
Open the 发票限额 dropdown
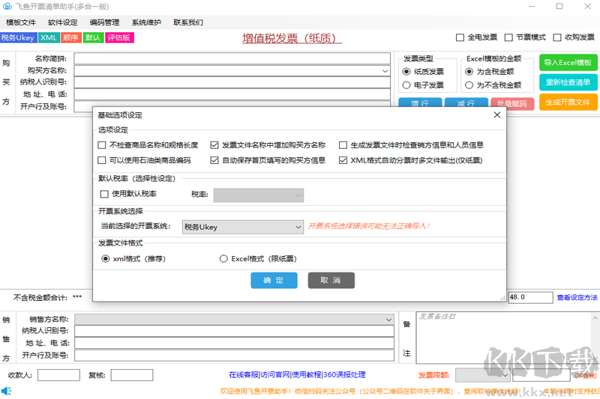tap(483, 375)
